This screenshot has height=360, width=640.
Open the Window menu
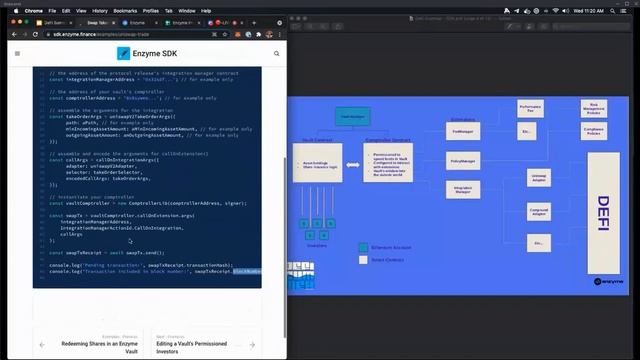(x=187, y=11)
